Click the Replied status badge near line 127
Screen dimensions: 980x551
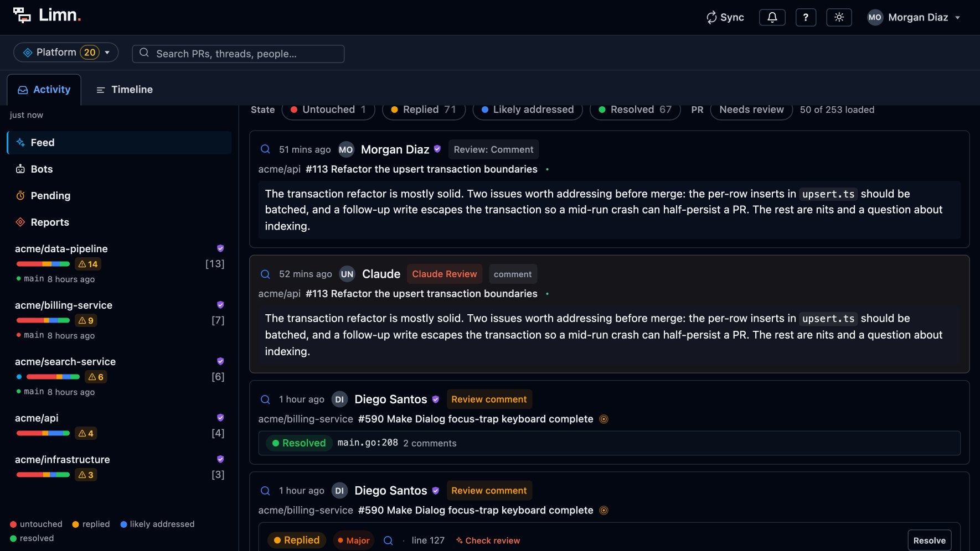[297, 540]
